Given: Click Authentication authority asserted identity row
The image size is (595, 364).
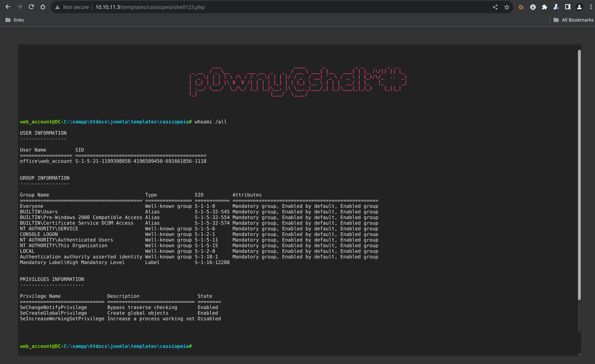Looking at the screenshot, I should (199, 257).
